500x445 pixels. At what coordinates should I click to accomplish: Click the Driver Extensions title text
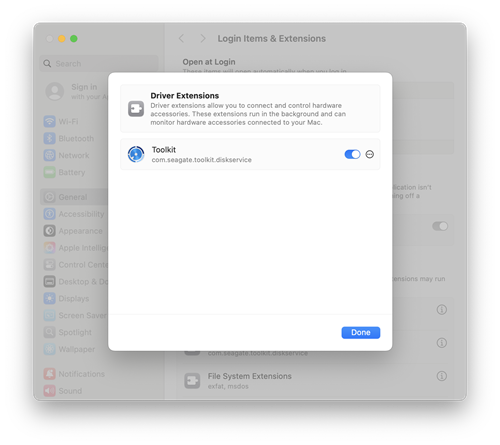click(x=185, y=96)
